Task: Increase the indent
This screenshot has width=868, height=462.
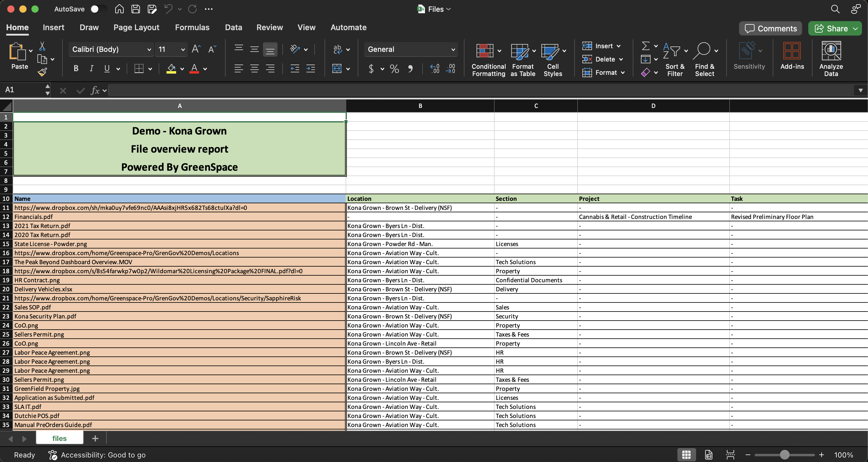Action: [x=311, y=69]
